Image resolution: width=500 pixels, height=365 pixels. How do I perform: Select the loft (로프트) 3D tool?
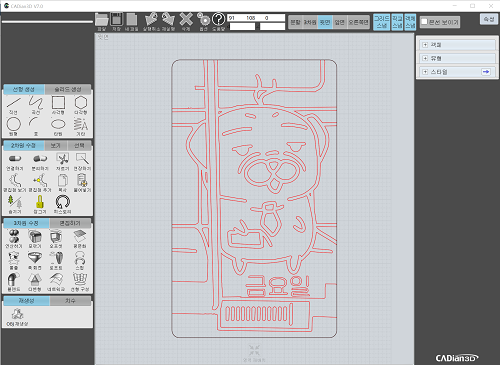[56, 260]
